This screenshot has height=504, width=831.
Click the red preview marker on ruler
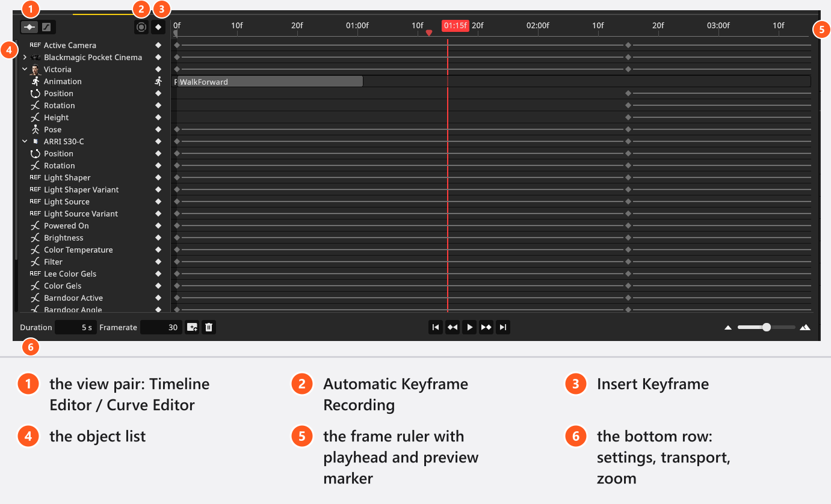[x=429, y=33]
